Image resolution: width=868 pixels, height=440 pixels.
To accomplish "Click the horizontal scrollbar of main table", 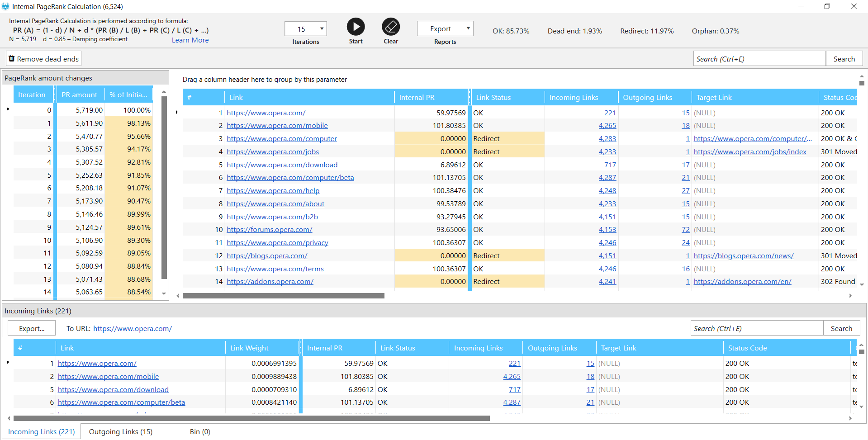I will pyautogui.click(x=283, y=296).
